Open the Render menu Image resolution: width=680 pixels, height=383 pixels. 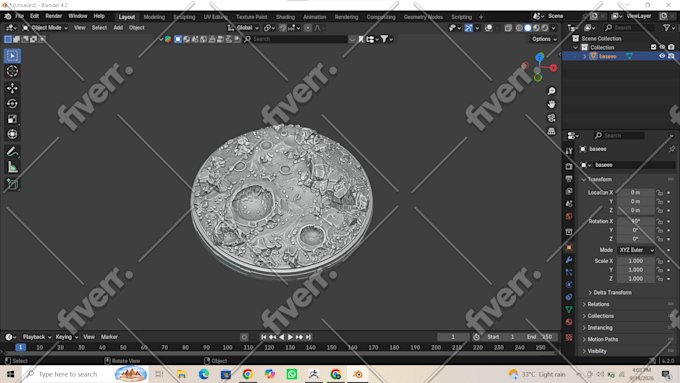pos(54,16)
